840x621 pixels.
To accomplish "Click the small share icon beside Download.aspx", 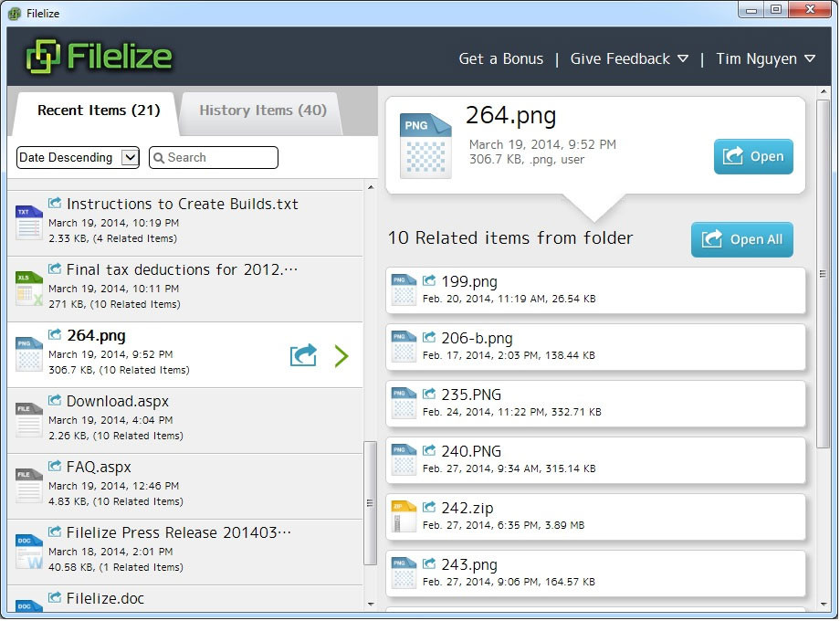I will (55, 401).
